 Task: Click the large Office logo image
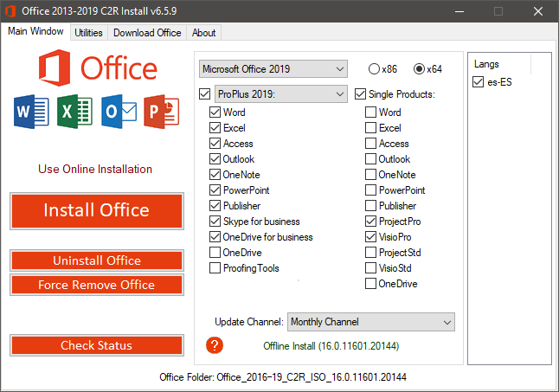click(98, 68)
